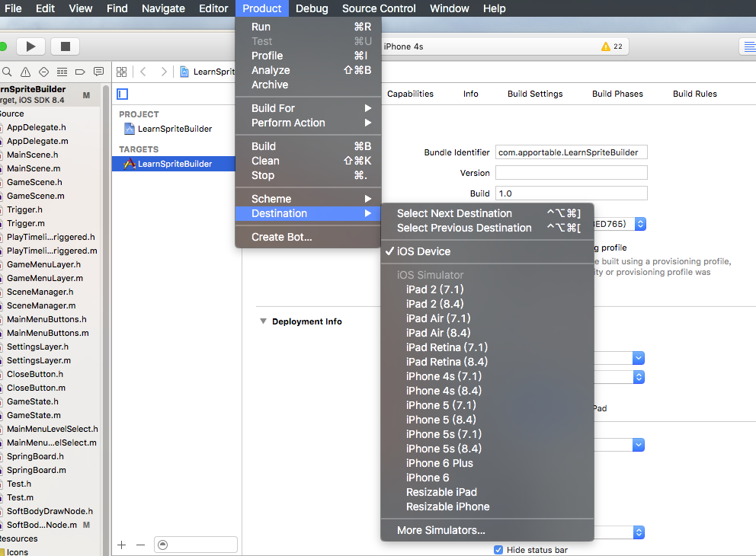
Task: Collapse the Deployment Info disclosure triangle
Action: [263, 321]
